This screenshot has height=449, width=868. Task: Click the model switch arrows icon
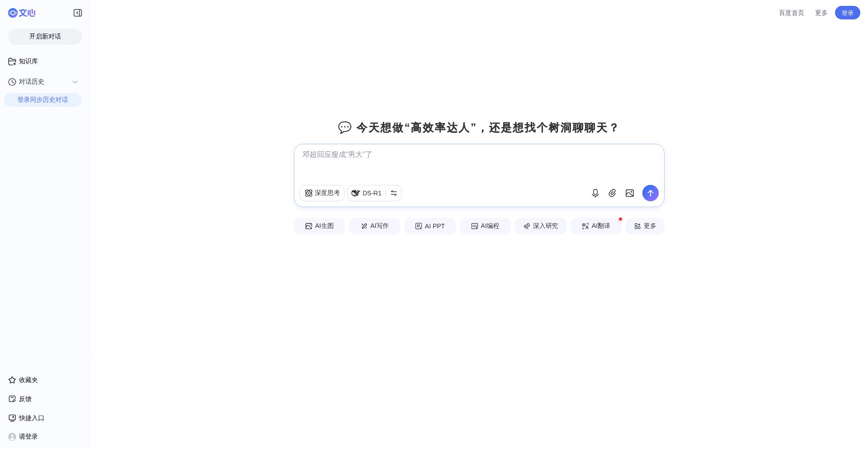point(393,193)
